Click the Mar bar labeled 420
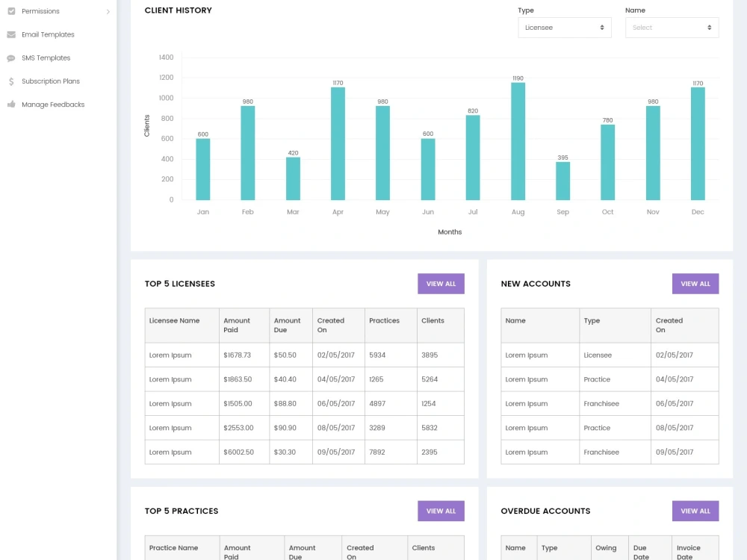The height and width of the screenshot is (560, 747). click(293, 178)
